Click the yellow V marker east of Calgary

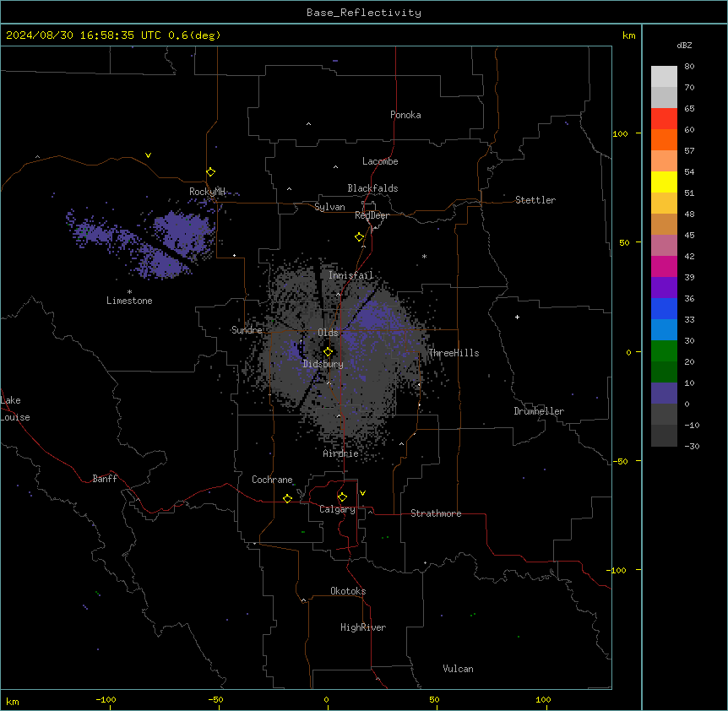click(x=362, y=493)
